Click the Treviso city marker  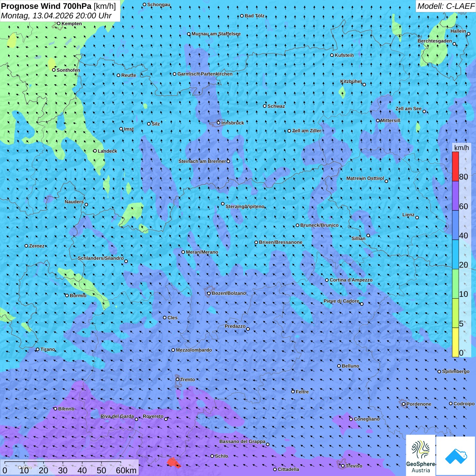coord(343,466)
